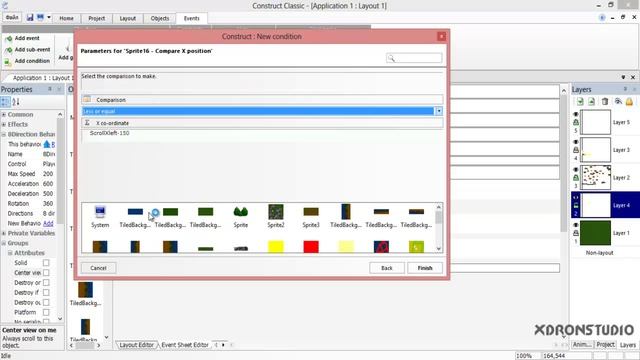Toggle the Platform attribute checkbox
Screen dimensions: 640x360
[x=46, y=312]
